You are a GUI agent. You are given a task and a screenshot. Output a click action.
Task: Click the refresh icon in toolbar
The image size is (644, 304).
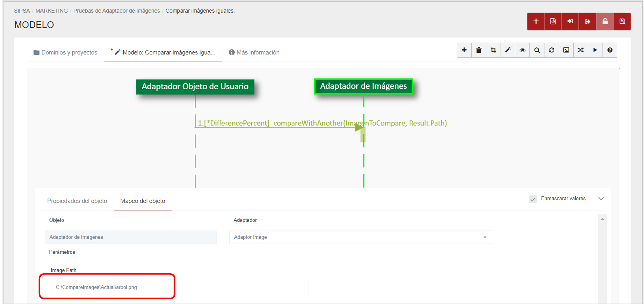click(552, 50)
